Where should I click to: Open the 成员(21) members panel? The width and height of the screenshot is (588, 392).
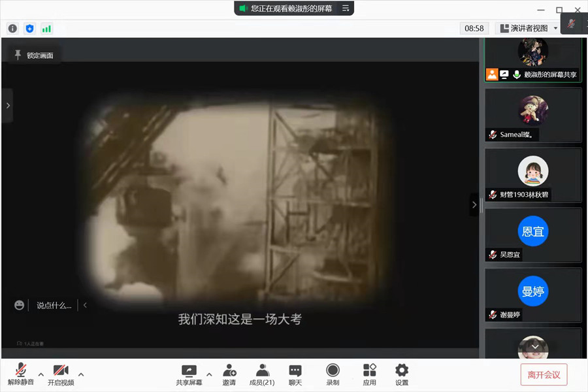click(x=261, y=372)
